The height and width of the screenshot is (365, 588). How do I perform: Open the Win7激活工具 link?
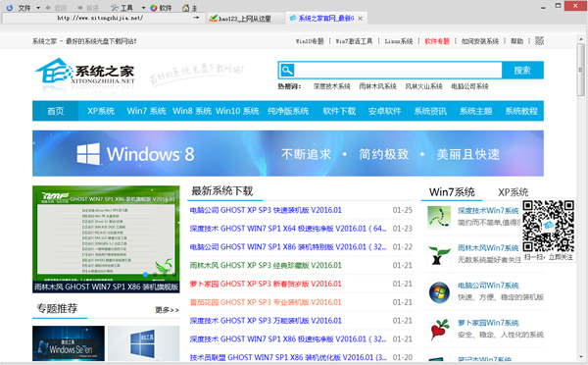[x=354, y=41]
